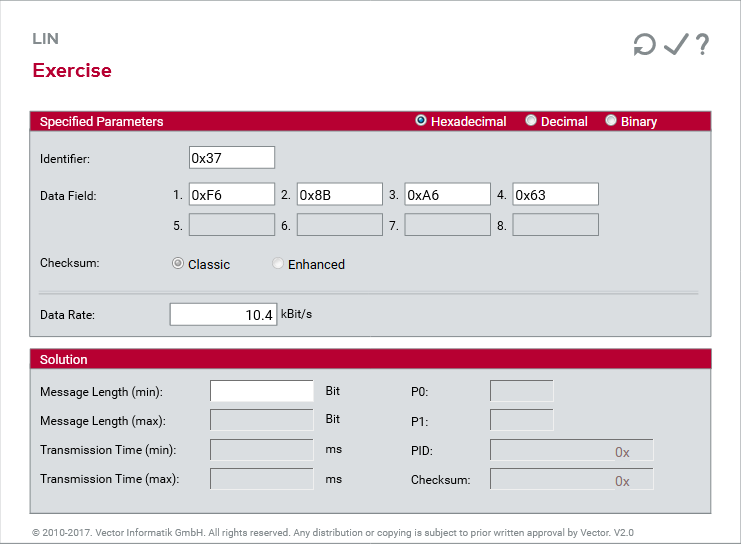Click the Data Rate field showing 10.4
This screenshot has height=544, width=741.
click(223, 315)
